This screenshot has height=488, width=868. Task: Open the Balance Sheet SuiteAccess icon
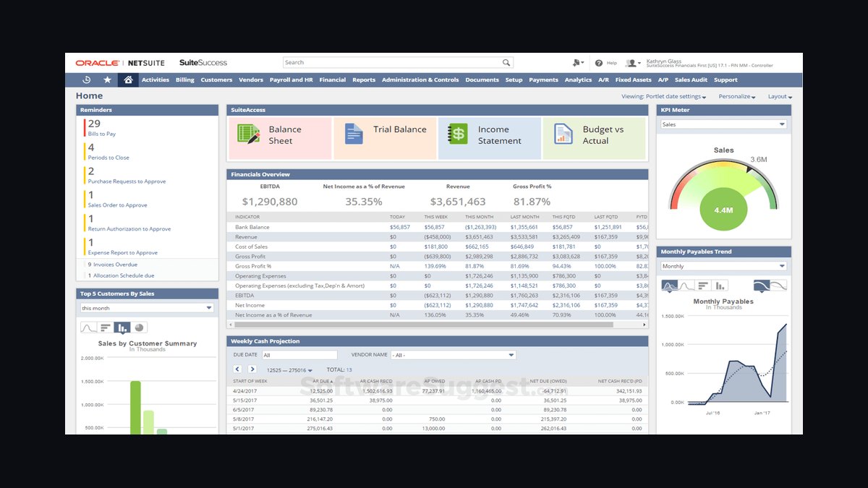(248, 134)
